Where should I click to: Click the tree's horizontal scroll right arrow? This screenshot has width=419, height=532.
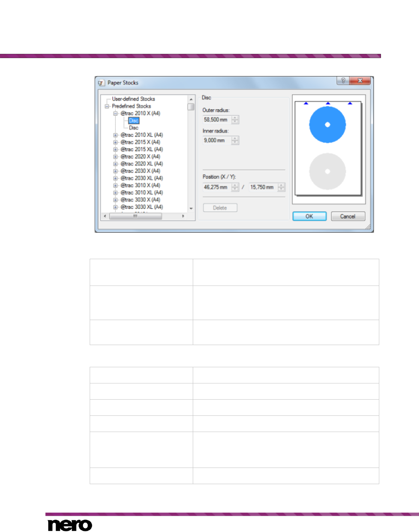[x=183, y=216]
